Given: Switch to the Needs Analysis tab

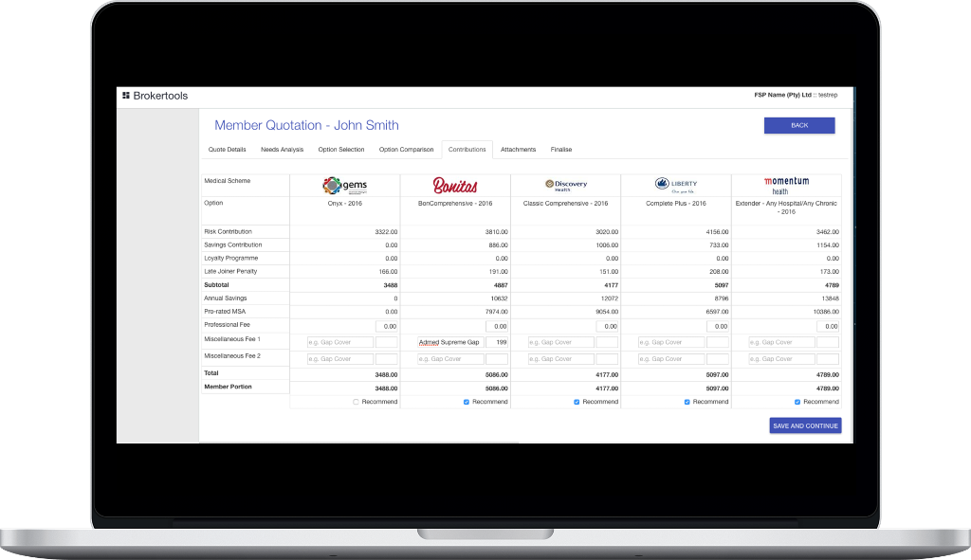Looking at the screenshot, I should point(282,150).
